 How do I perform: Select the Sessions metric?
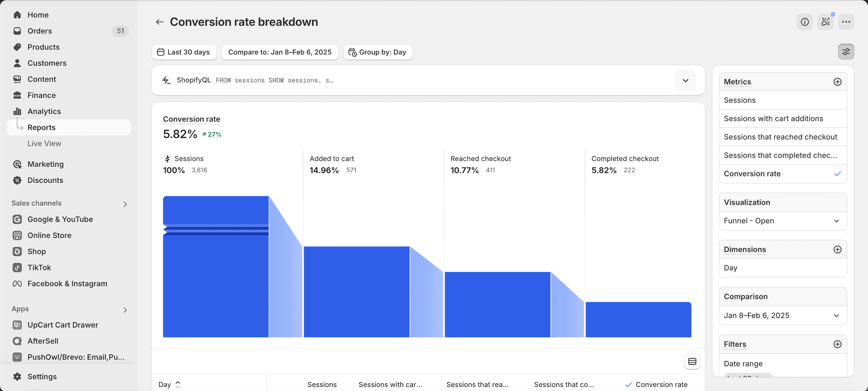pyautogui.click(x=782, y=100)
